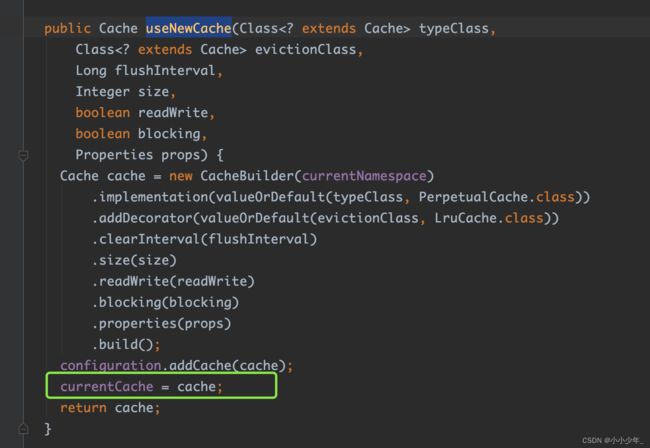Click the fold end marker beside the closing brace
Screen dimensions: 650x448
click(23, 429)
